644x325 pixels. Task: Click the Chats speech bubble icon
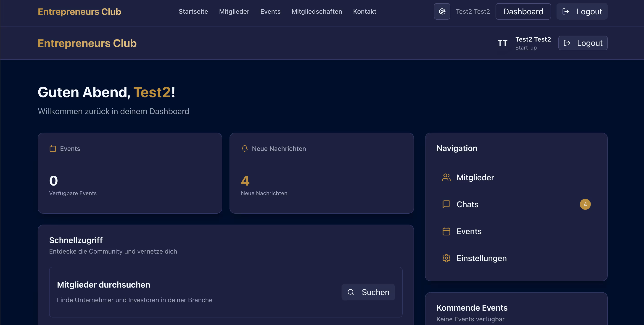tap(446, 204)
